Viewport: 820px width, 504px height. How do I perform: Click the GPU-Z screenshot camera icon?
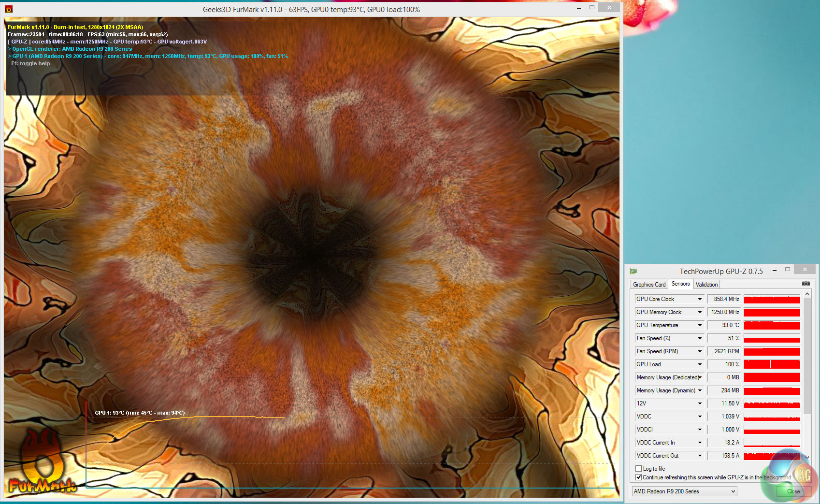point(806,284)
